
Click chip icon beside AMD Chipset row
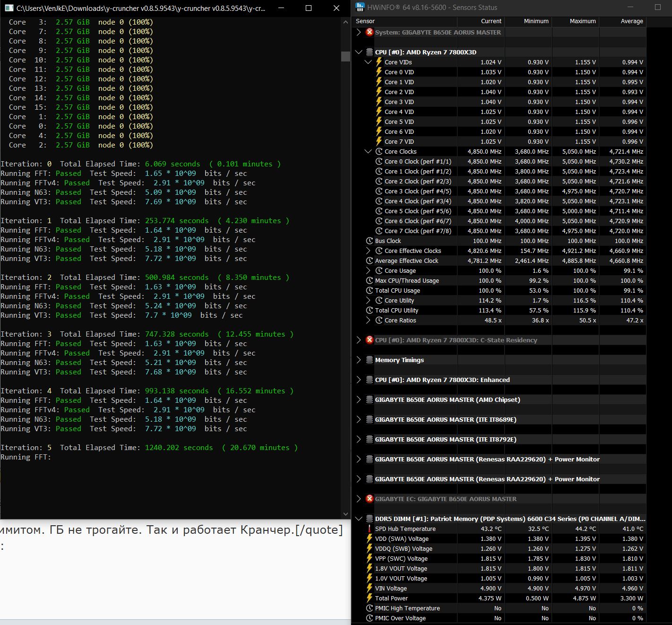coord(370,399)
